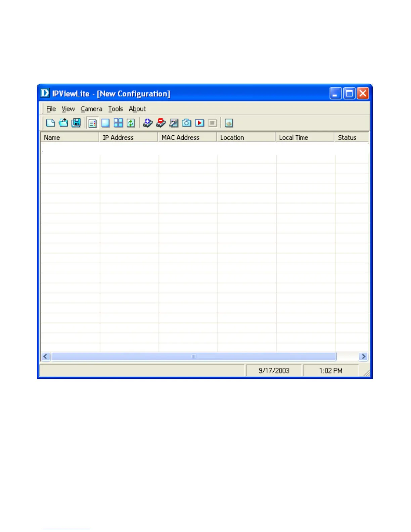Sort by the Name column header
This screenshot has height=532, width=411.
[x=70, y=137]
